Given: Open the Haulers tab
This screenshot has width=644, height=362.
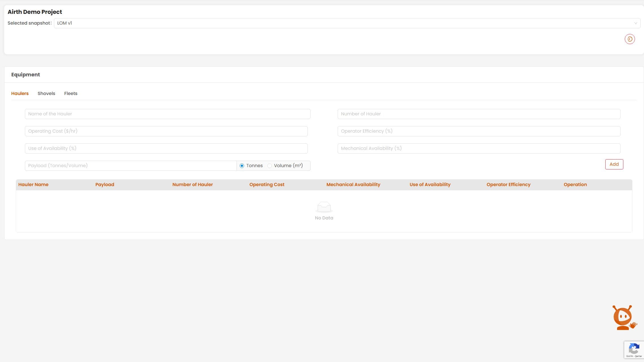Looking at the screenshot, I should click(20, 93).
